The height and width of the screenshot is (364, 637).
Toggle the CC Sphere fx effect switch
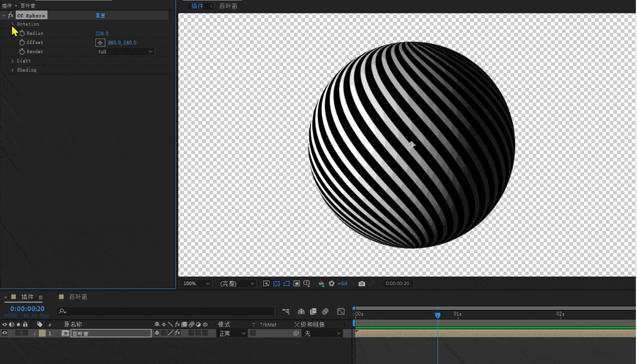pos(11,15)
